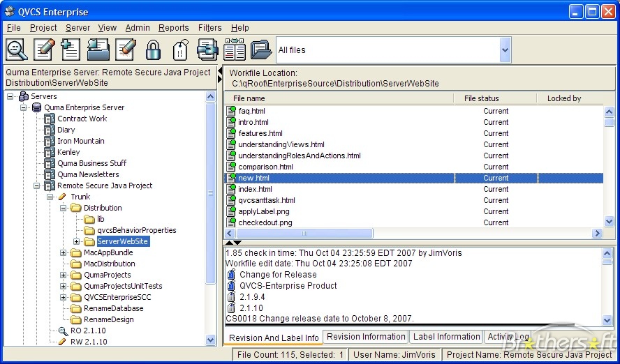Screen dimensions: 620x364
Task: Open the Reports menu
Action: (x=174, y=28)
